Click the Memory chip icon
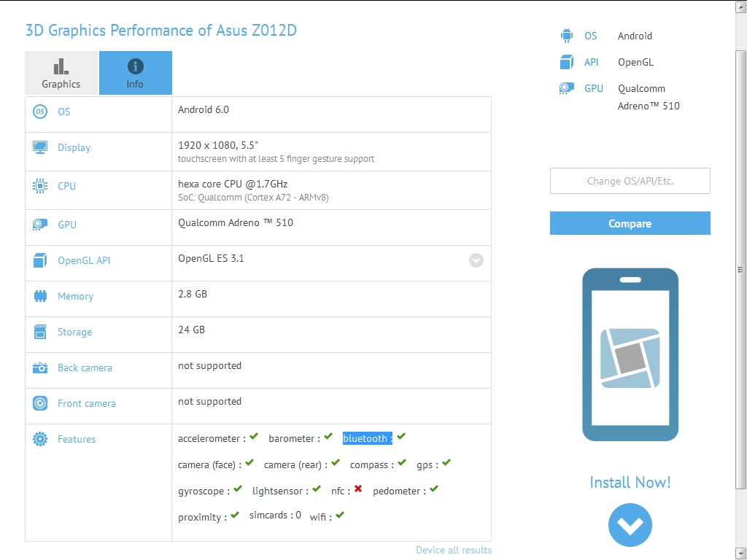Screen dimensions: 747x560 point(40,296)
